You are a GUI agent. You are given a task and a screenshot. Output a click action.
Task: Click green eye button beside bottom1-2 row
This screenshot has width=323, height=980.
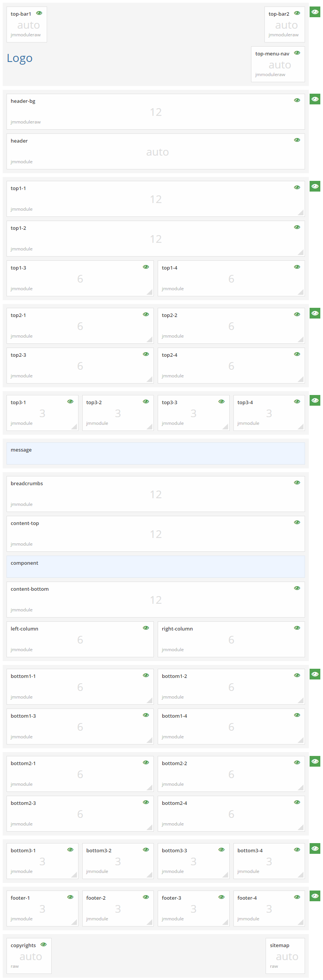point(315,674)
